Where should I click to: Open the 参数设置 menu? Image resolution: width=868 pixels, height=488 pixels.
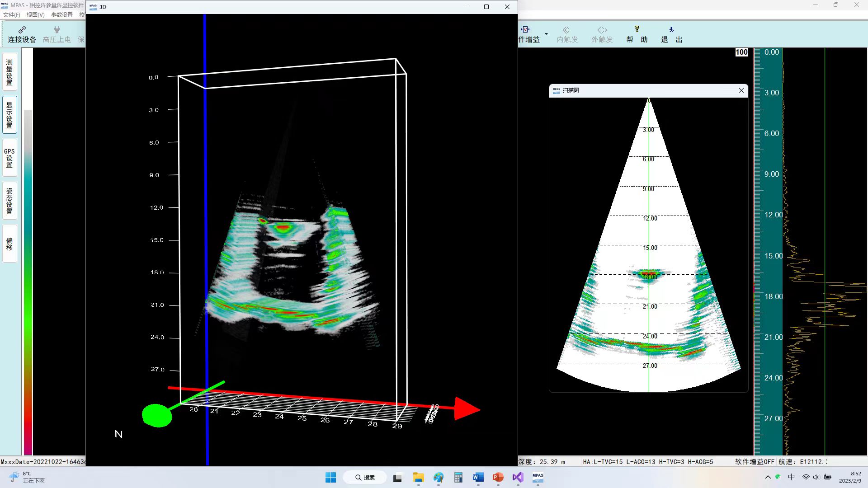pyautogui.click(x=62, y=15)
